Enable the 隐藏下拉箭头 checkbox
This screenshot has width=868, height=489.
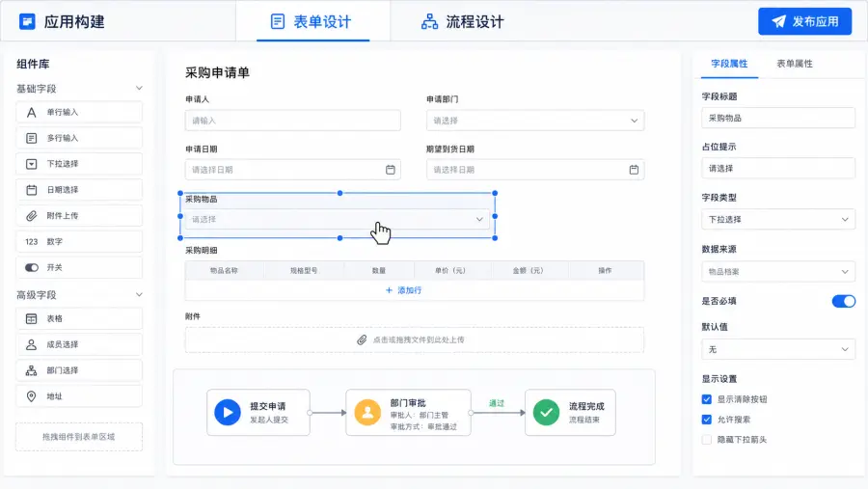[706, 440]
